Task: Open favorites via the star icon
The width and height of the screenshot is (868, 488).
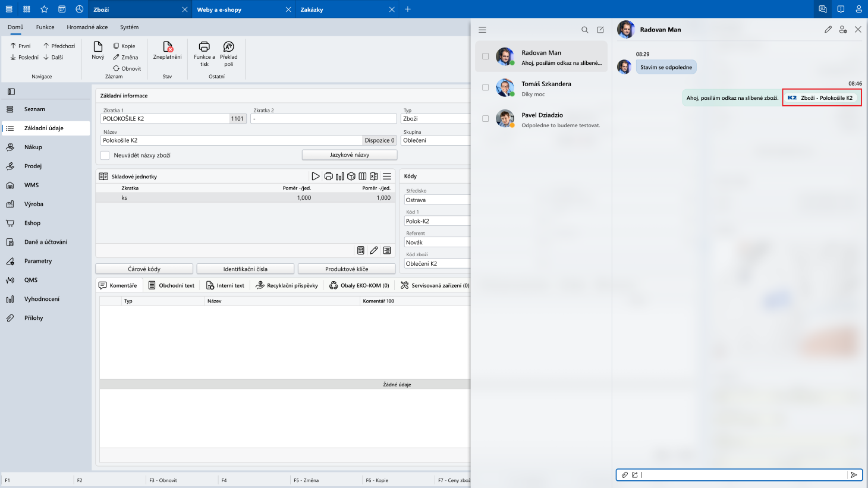Action: pos(44,10)
